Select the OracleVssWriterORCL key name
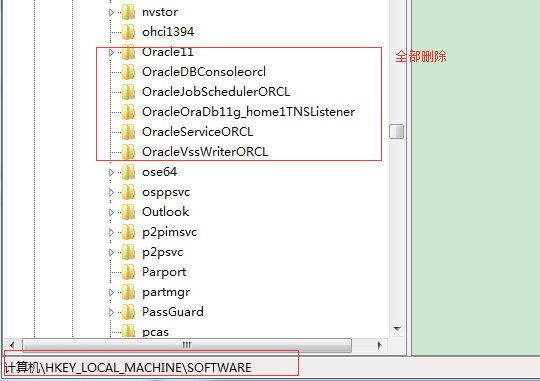This screenshot has width=540, height=381. point(205,152)
